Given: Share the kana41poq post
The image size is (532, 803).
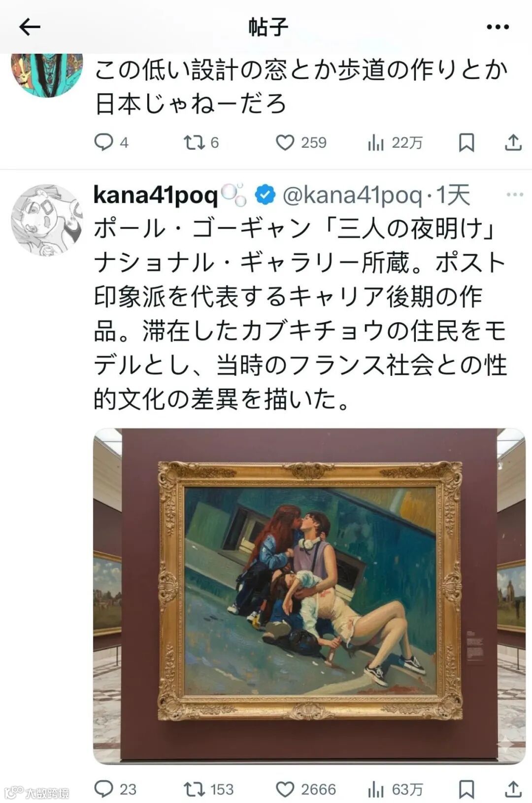Looking at the screenshot, I should (513, 789).
